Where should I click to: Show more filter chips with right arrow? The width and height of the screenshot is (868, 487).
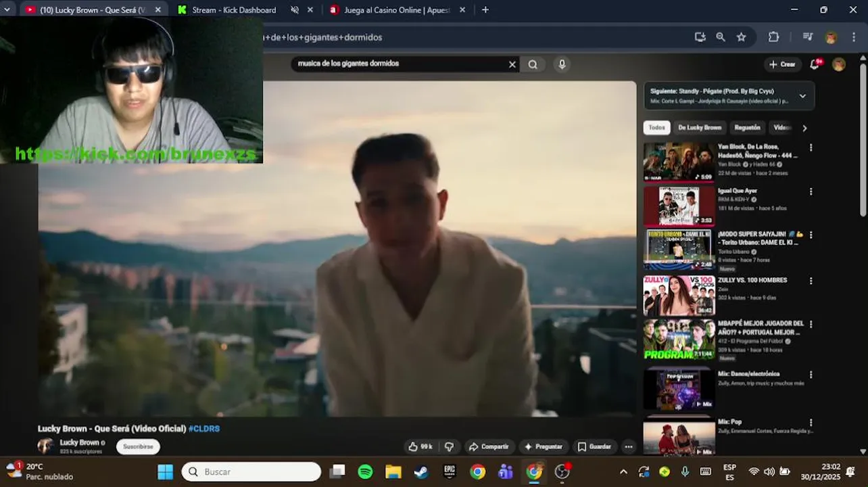(x=804, y=128)
